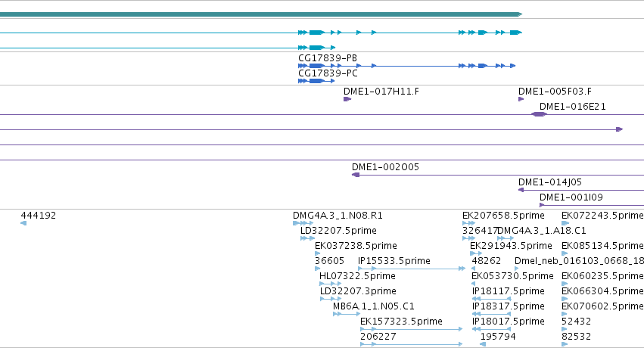The width and height of the screenshot is (644, 348).
Task: Click the DME1-014J05 reverse arrow glyph
Action: (521, 190)
